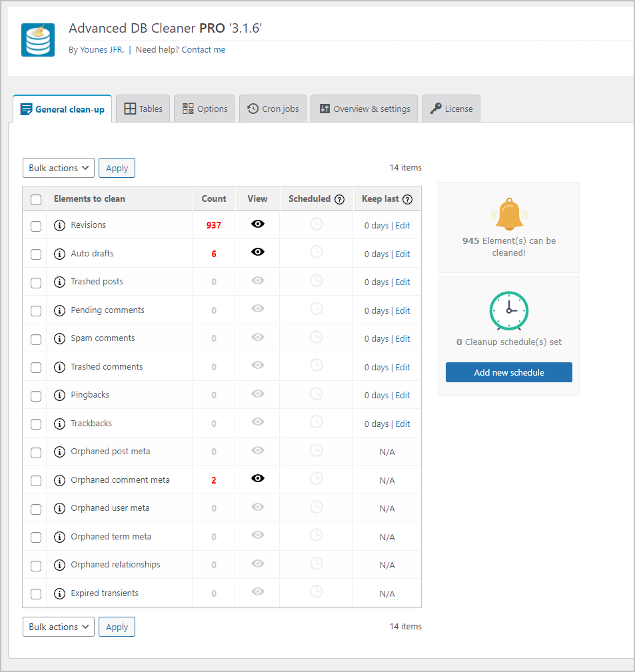Follow the Contact me link
Viewport: 635px width, 672px height.
[203, 49]
